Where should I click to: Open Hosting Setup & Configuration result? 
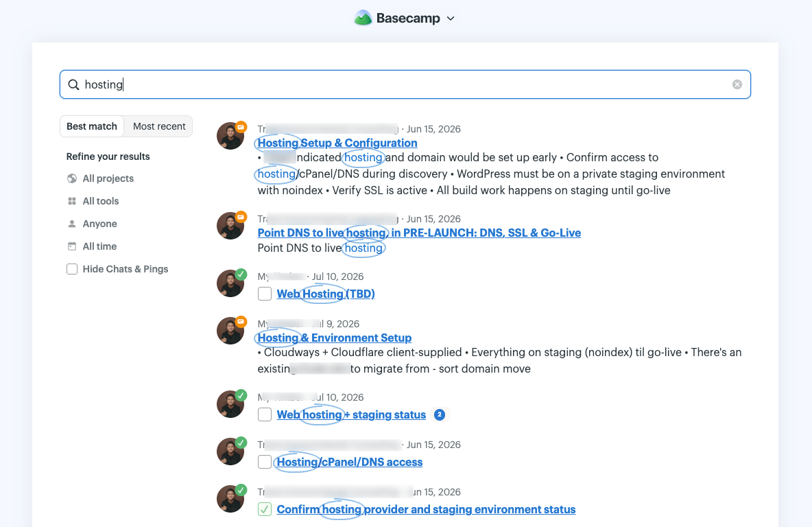coord(337,143)
